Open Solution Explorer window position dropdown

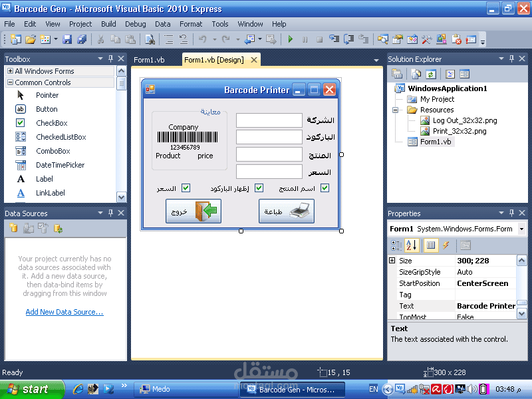pos(501,59)
